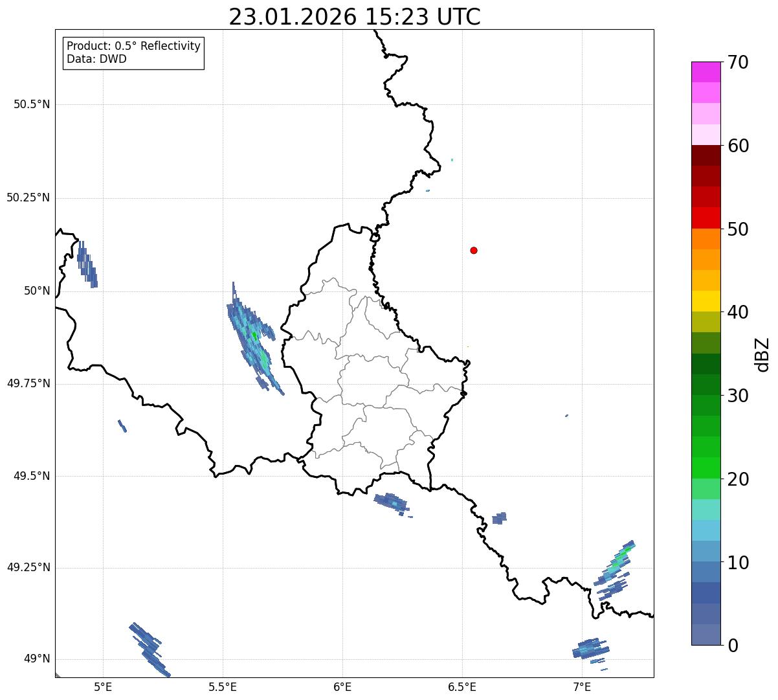Click the 49.25°N latitude label
Screen dimensions: 778x700
28,568
